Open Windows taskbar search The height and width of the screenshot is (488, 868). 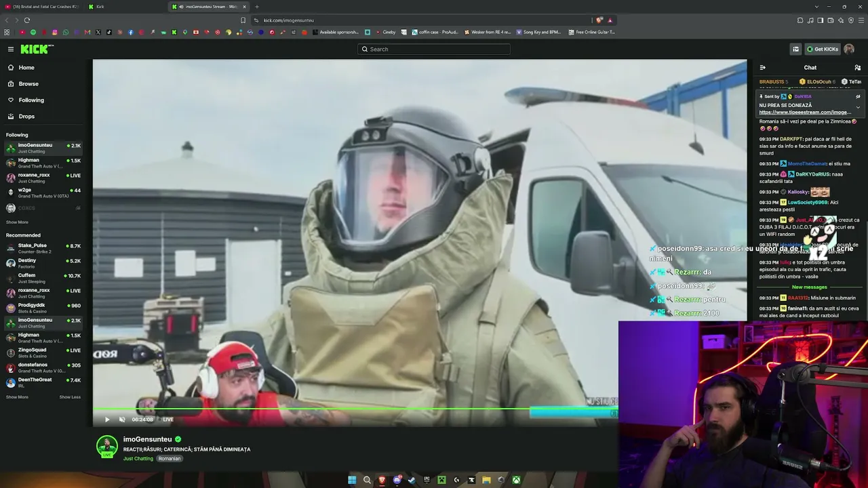367,480
